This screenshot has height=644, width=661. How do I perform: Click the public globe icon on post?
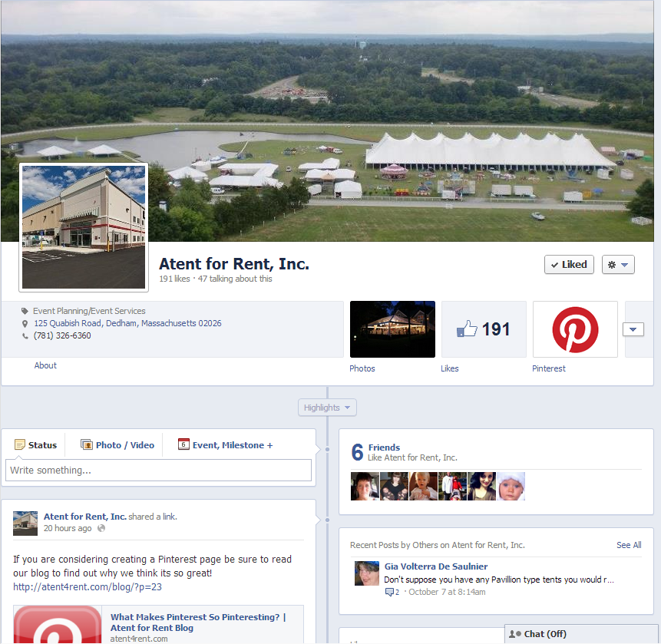tap(101, 529)
